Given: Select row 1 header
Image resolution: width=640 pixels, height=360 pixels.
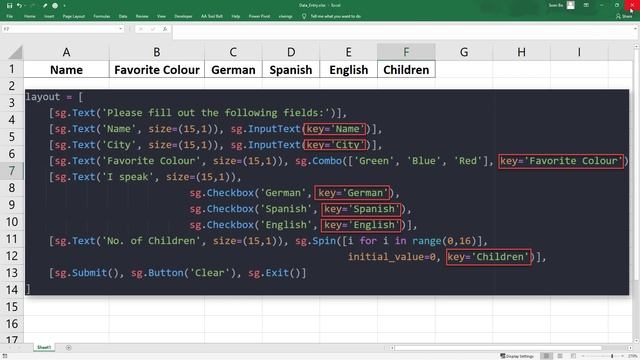Looking at the screenshot, I should pos(12,69).
